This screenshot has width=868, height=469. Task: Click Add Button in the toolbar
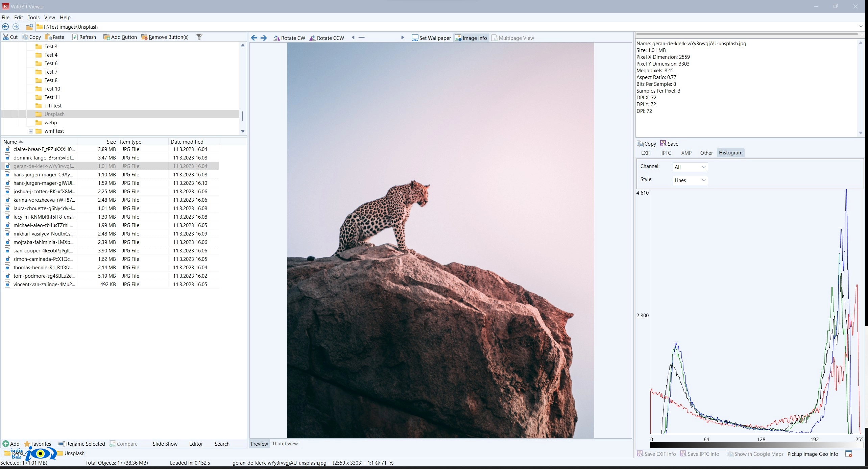point(120,37)
